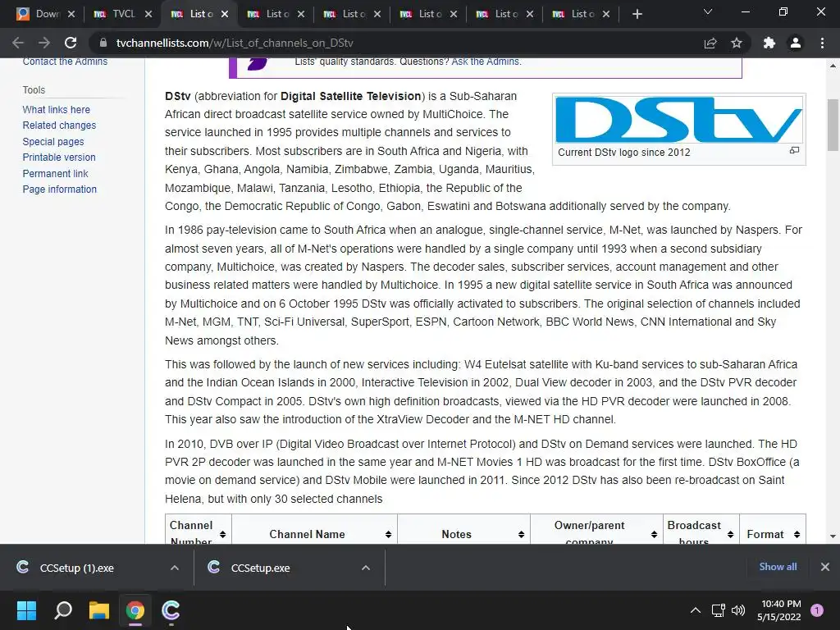840x630 pixels.
Task: Open File Explorer from taskbar
Action: (99, 610)
